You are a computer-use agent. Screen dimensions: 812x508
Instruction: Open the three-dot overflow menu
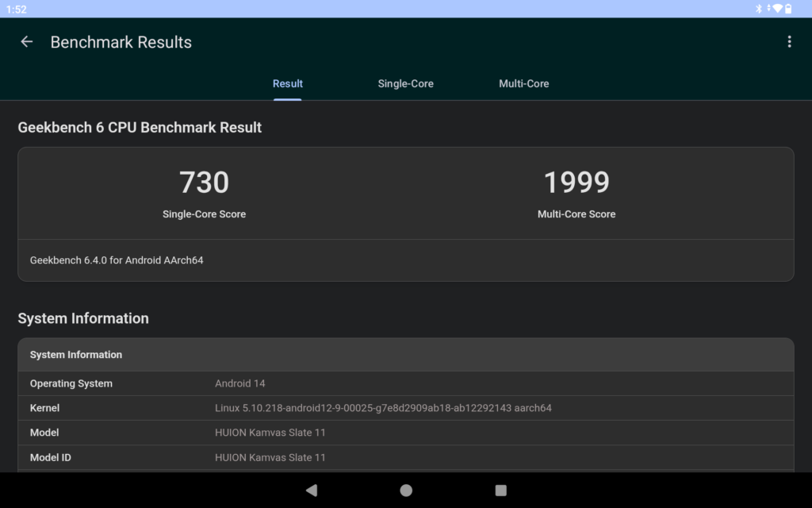point(789,42)
